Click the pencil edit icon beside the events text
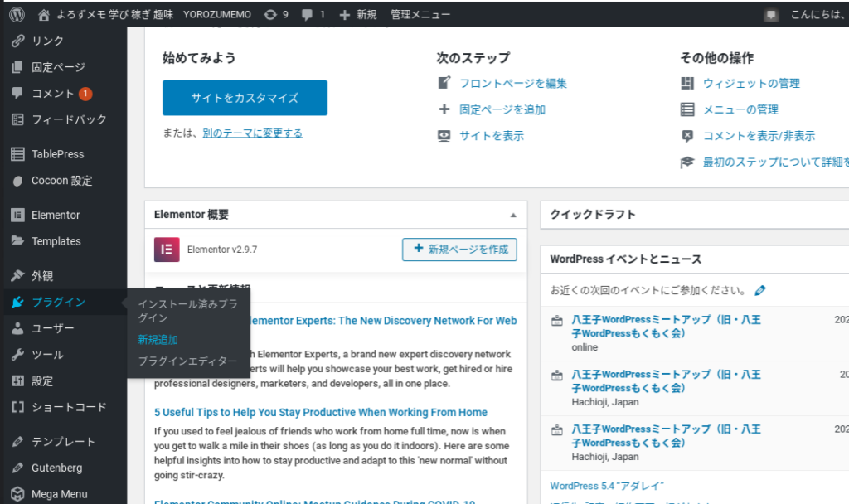849x504 pixels. point(760,290)
